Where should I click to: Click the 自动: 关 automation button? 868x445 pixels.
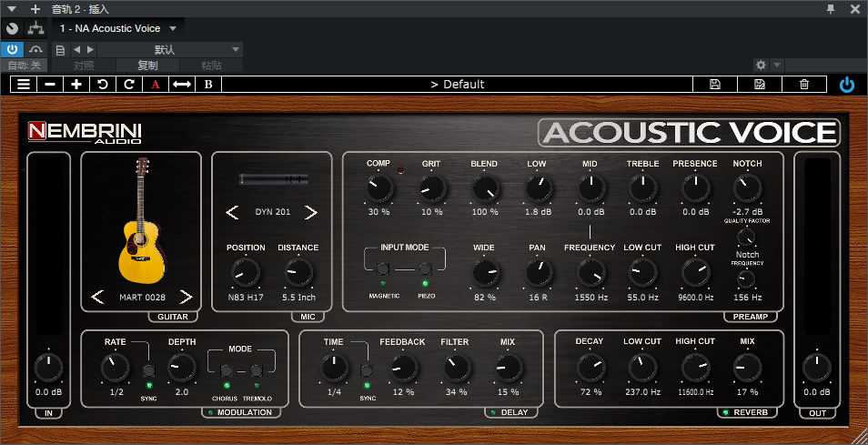24,66
